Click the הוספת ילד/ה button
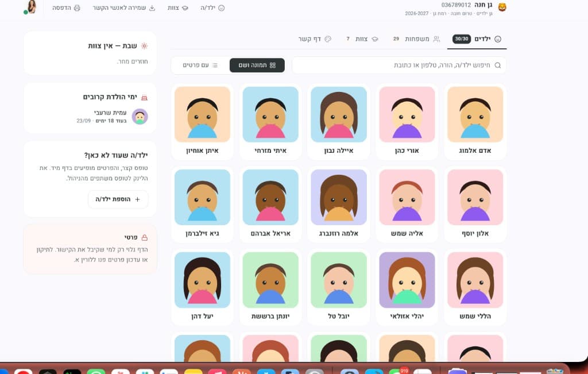 pyautogui.click(x=118, y=199)
